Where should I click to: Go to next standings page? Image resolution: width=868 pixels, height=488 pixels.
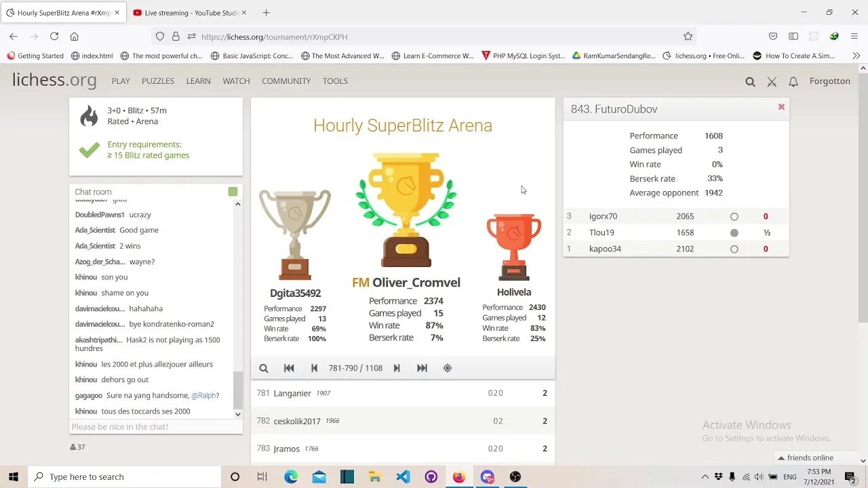[397, 368]
